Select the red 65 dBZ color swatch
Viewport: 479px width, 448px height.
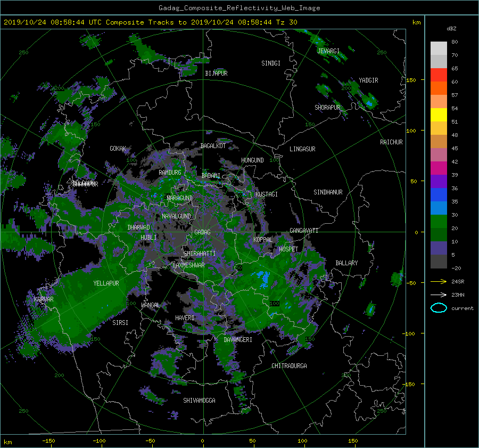[x=439, y=75]
